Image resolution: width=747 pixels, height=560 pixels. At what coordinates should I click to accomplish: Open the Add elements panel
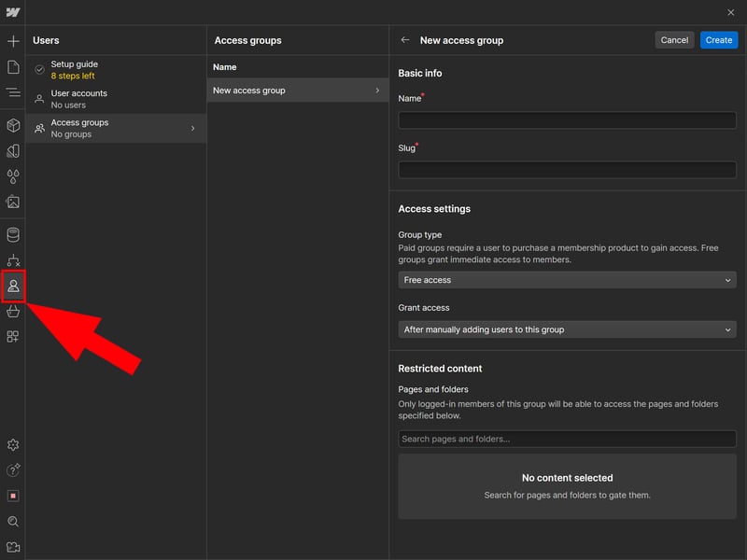(x=13, y=42)
